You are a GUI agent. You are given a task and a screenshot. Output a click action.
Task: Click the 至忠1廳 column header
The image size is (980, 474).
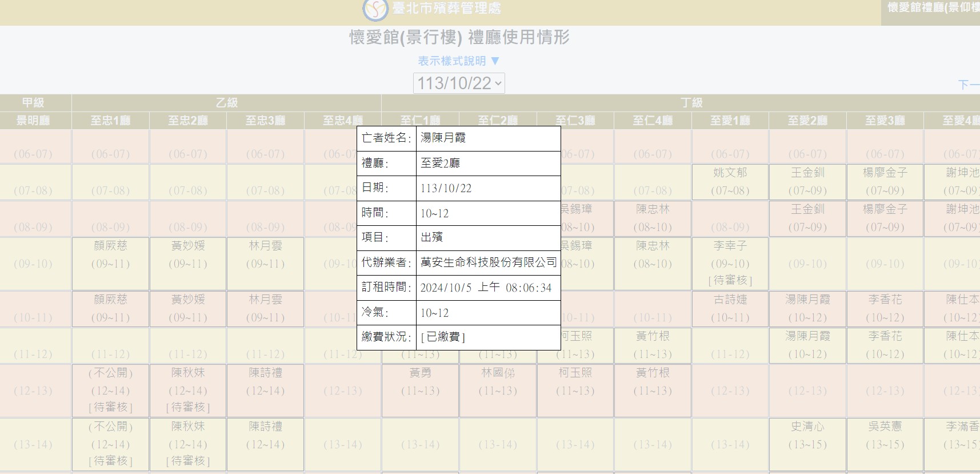click(x=110, y=121)
